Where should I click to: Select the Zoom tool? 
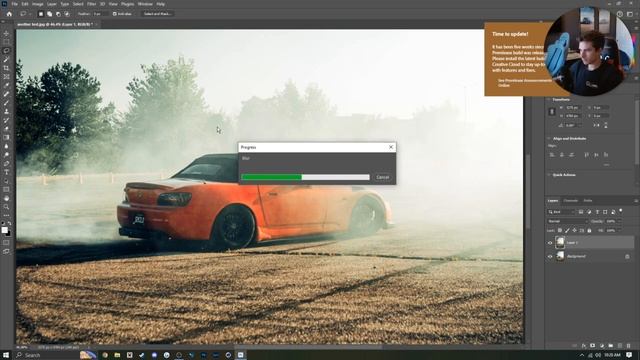[6, 207]
